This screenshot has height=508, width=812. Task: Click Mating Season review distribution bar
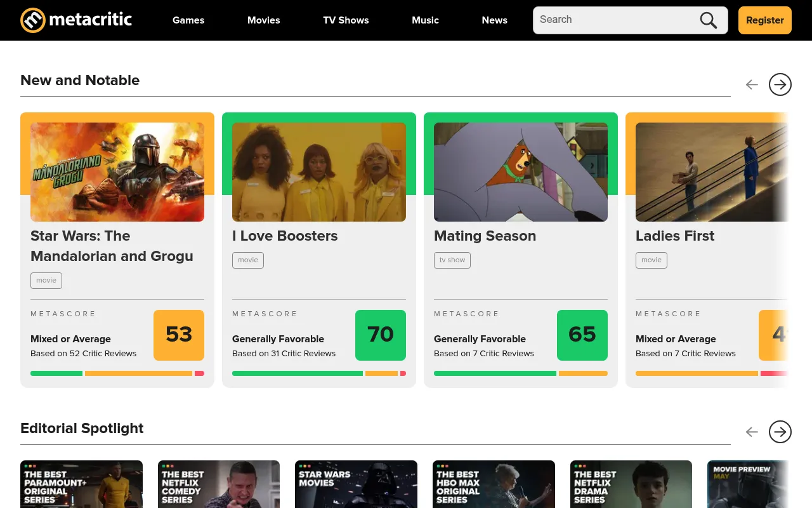(x=521, y=373)
